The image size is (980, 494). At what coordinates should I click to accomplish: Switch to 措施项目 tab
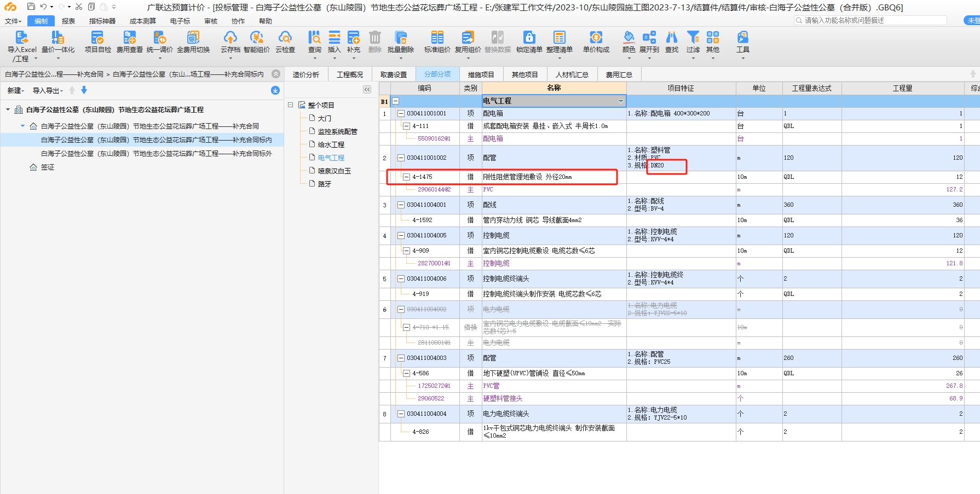click(x=481, y=74)
